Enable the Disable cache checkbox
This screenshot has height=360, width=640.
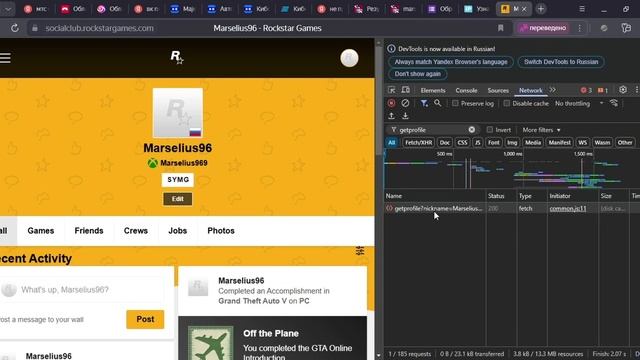507,103
